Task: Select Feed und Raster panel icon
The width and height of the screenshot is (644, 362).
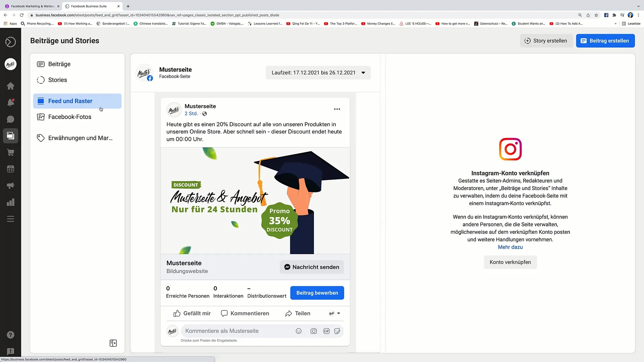Action: (x=41, y=101)
